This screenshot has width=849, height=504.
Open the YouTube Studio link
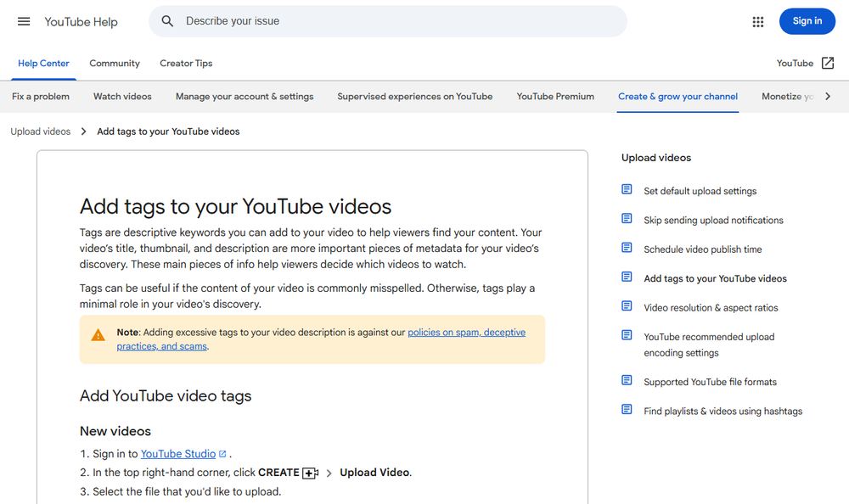click(178, 454)
